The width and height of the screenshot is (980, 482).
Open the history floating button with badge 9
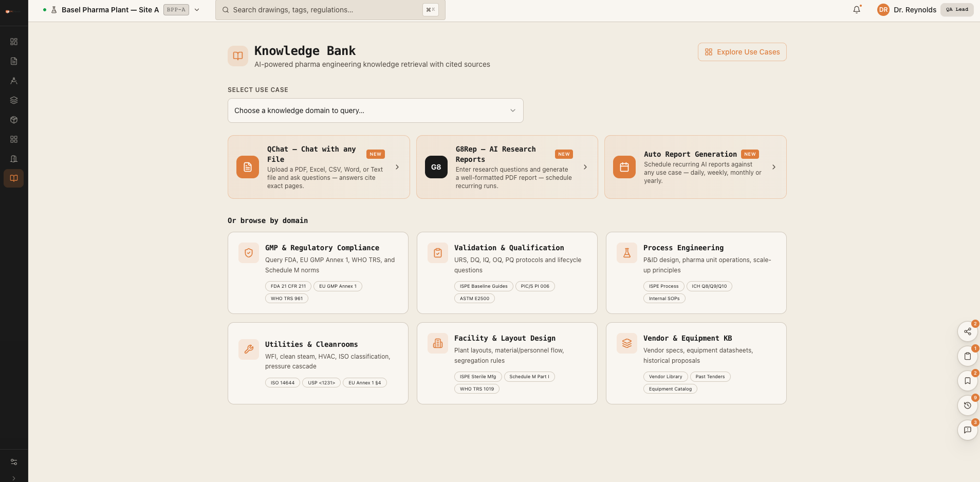(968, 405)
